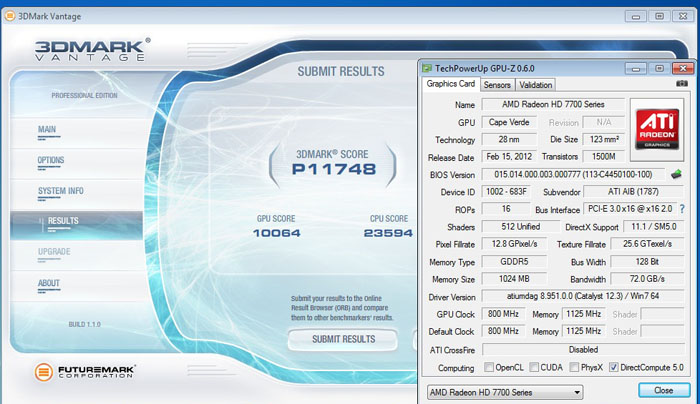Viewport: 700px width, 404px height.
Task: Click the 3DMark Vantage title bar icon
Action: point(10,16)
